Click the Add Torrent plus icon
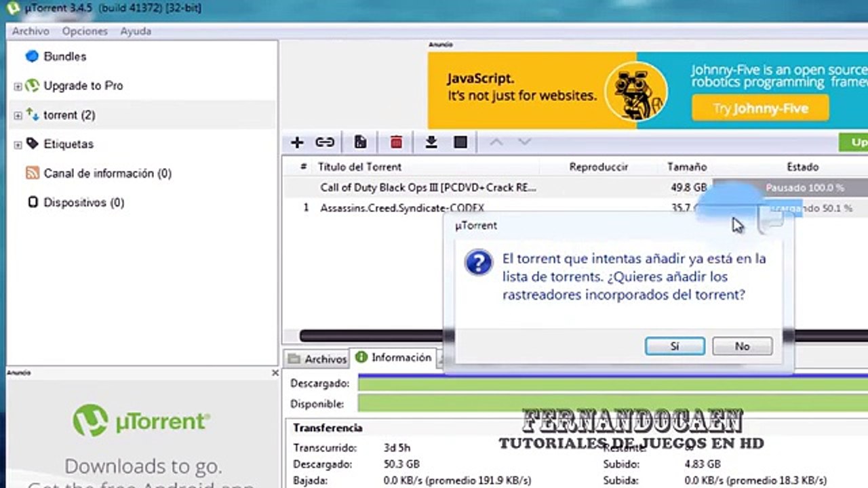This screenshot has width=868, height=488. point(297,142)
